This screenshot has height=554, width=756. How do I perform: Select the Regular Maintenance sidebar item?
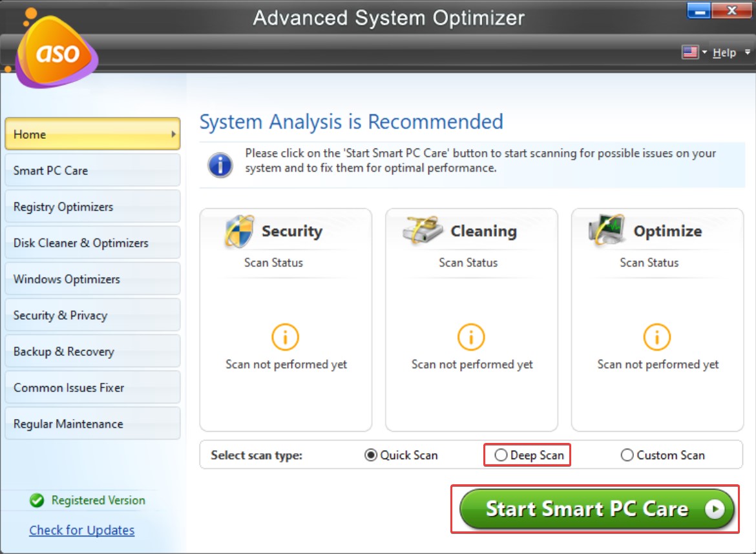92,424
